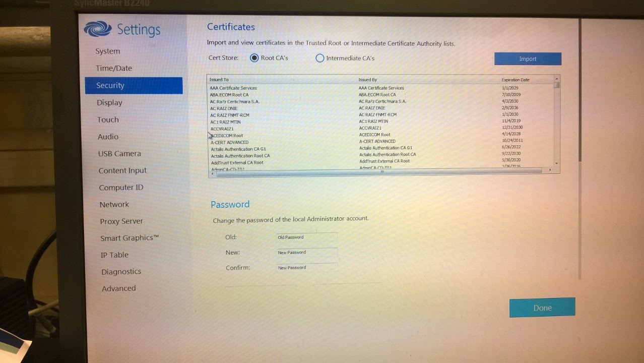Click the certificate list scroll-down arrow

pyautogui.click(x=556, y=163)
